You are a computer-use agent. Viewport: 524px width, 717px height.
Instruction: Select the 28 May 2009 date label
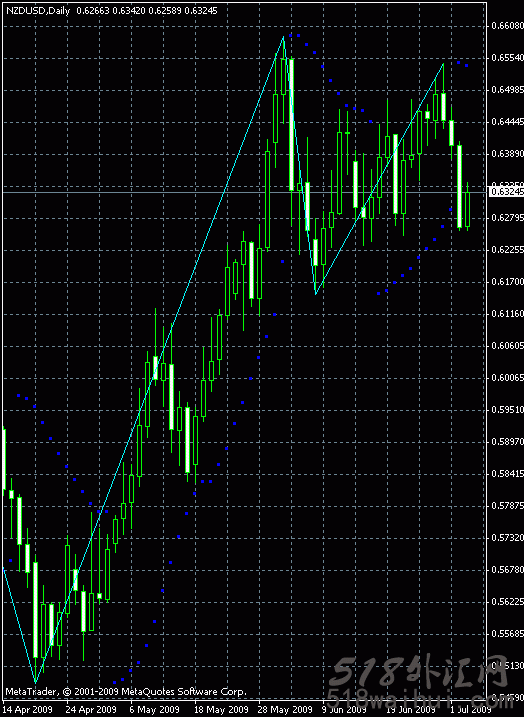click(283, 710)
